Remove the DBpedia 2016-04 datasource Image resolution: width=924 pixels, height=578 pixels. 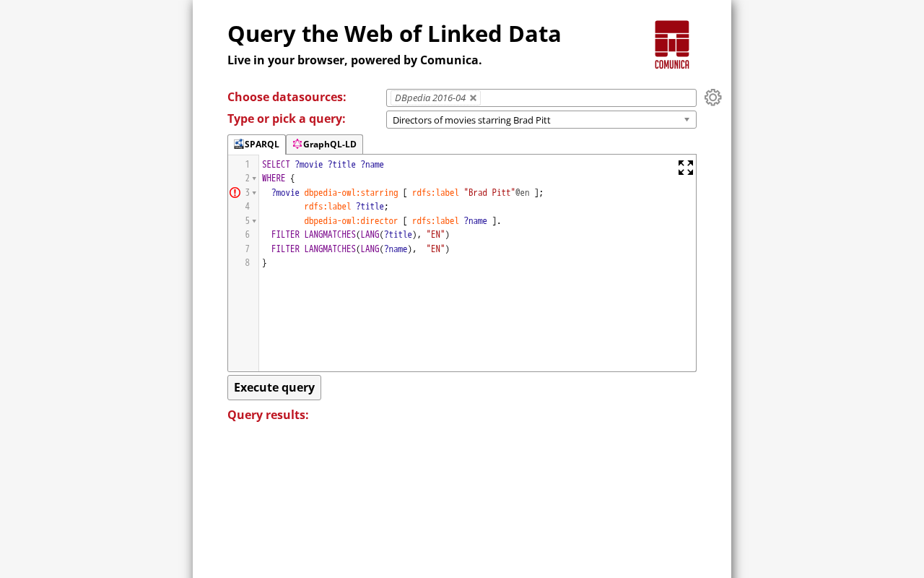(x=474, y=98)
